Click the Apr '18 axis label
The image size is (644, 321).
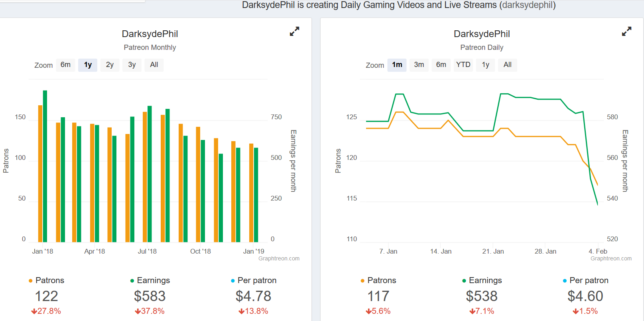tap(95, 251)
